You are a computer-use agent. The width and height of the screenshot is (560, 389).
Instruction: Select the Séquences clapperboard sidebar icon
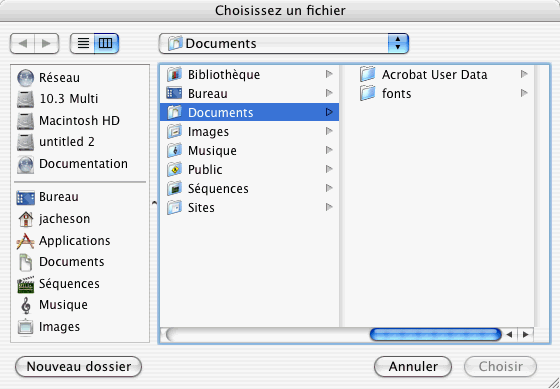coord(26,284)
